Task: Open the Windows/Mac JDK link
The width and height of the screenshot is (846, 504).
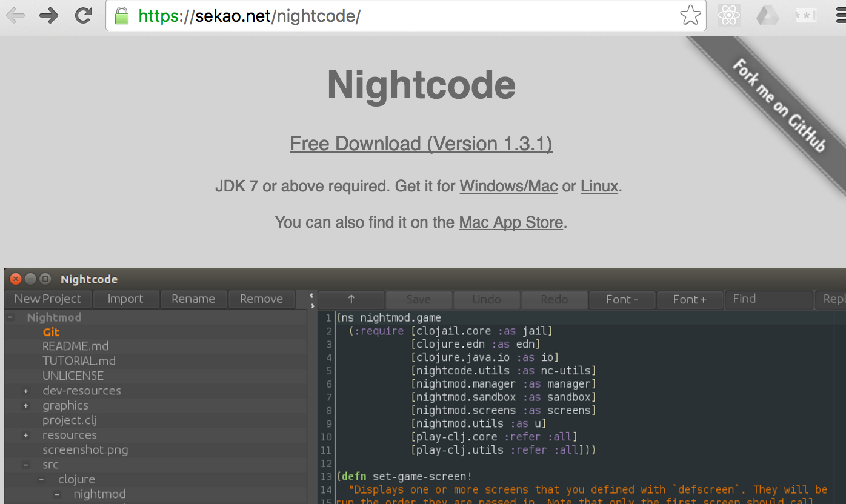Action: (x=508, y=186)
